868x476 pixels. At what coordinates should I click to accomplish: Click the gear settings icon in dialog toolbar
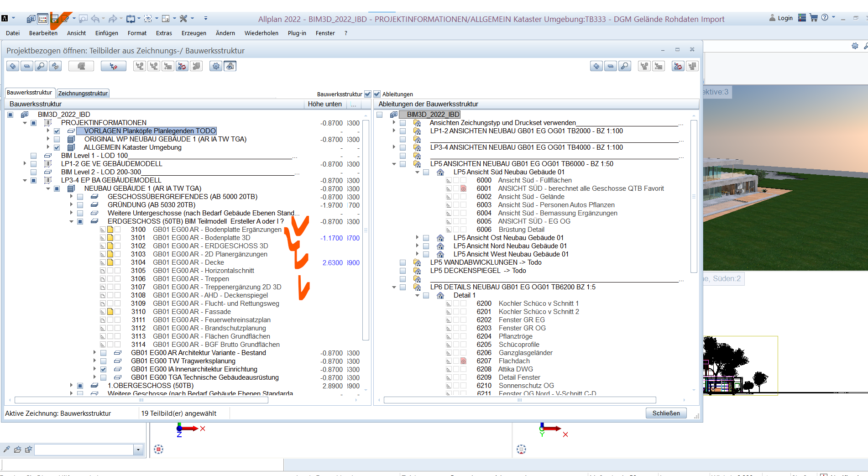[x=216, y=66]
